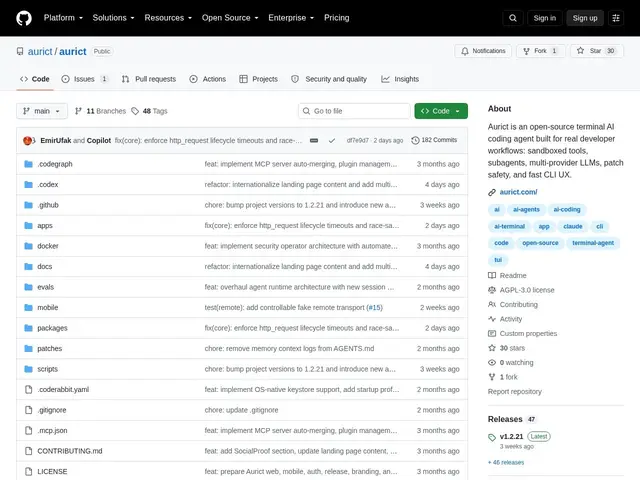Expand the Resources menu
This screenshot has width=640, height=480.
point(168,18)
